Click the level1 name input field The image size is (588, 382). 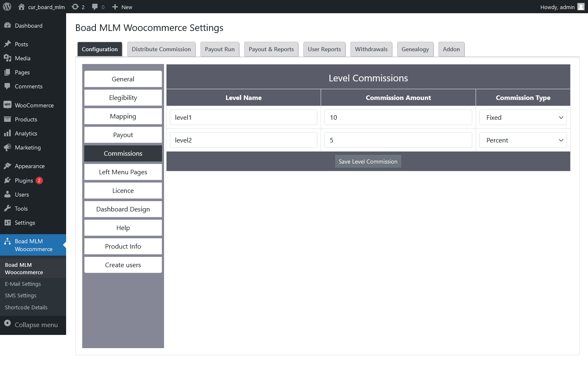[x=243, y=117]
